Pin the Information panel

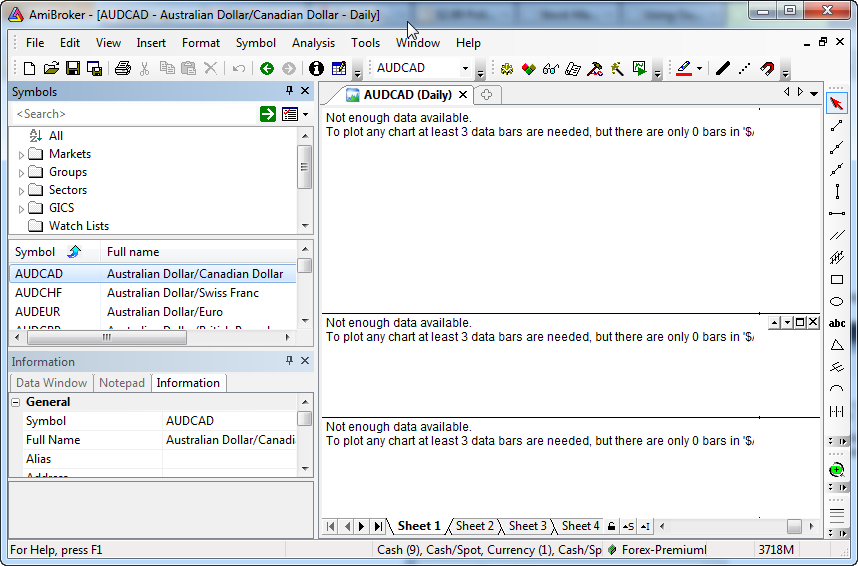289,361
